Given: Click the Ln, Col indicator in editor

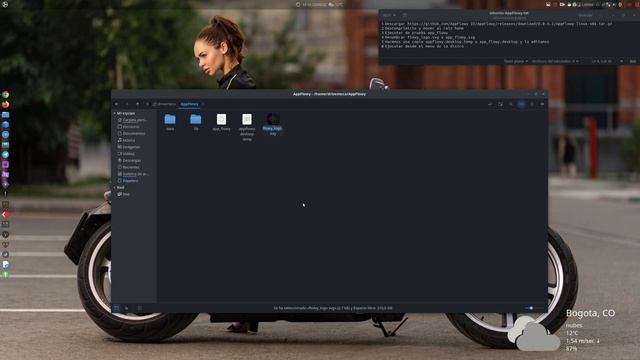Looking at the screenshot, I should click(602, 61).
